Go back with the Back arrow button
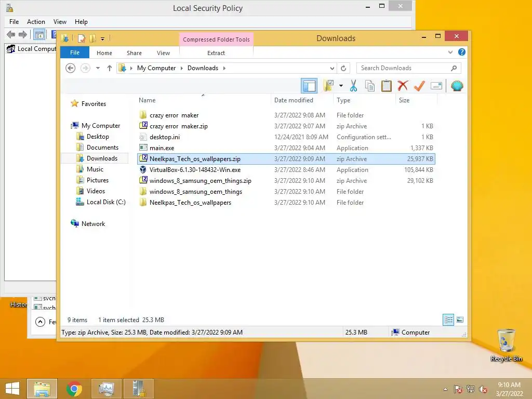532x399 pixels. [x=70, y=68]
